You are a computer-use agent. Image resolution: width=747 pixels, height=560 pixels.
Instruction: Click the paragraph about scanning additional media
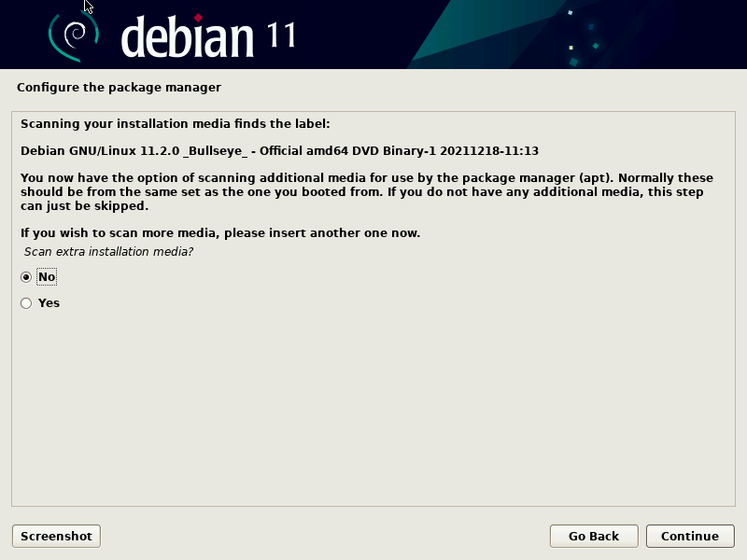tap(366, 191)
